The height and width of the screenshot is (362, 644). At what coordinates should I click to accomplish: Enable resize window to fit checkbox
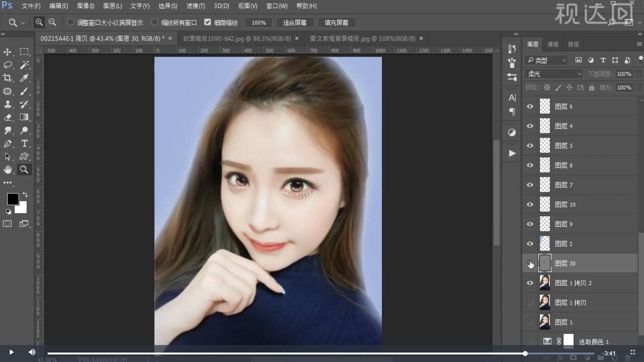click(71, 22)
